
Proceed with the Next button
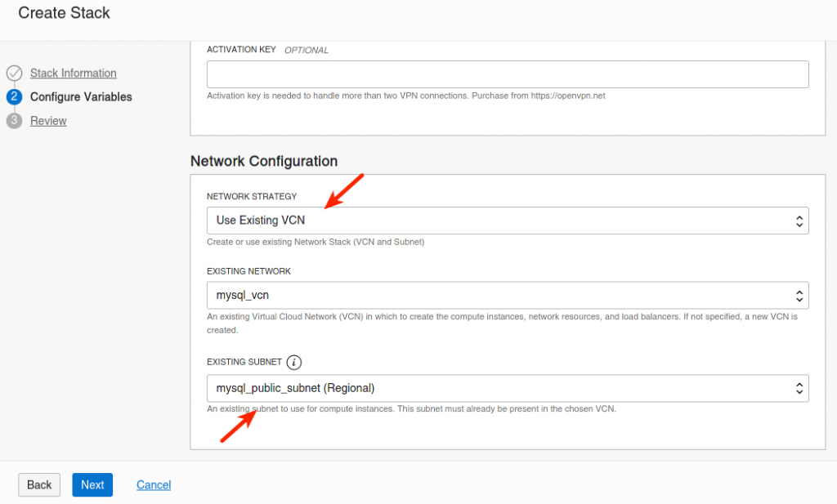pyautogui.click(x=92, y=484)
